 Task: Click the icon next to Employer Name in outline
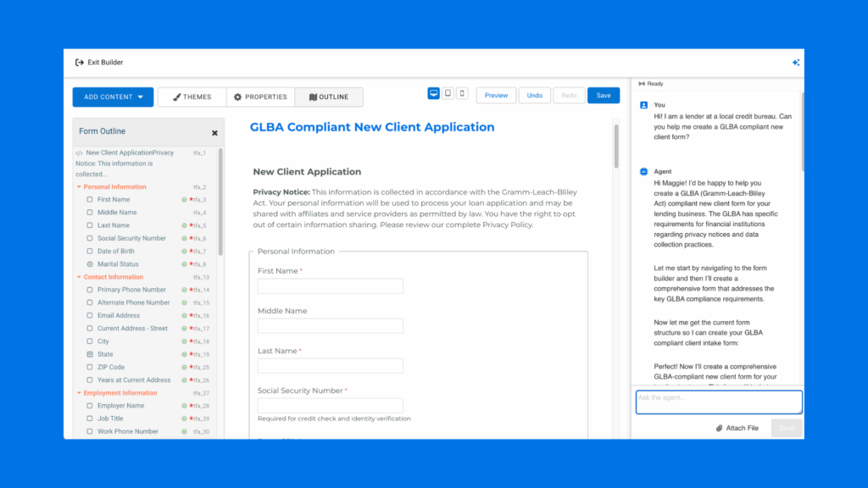(x=90, y=406)
